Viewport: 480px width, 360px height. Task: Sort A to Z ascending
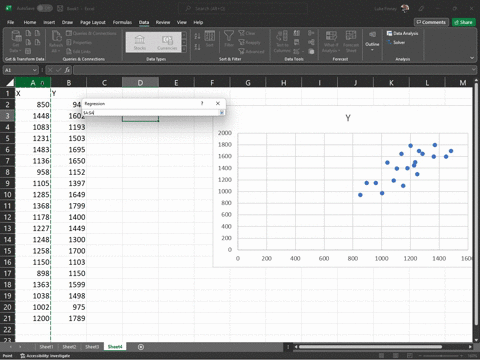coord(197,36)
